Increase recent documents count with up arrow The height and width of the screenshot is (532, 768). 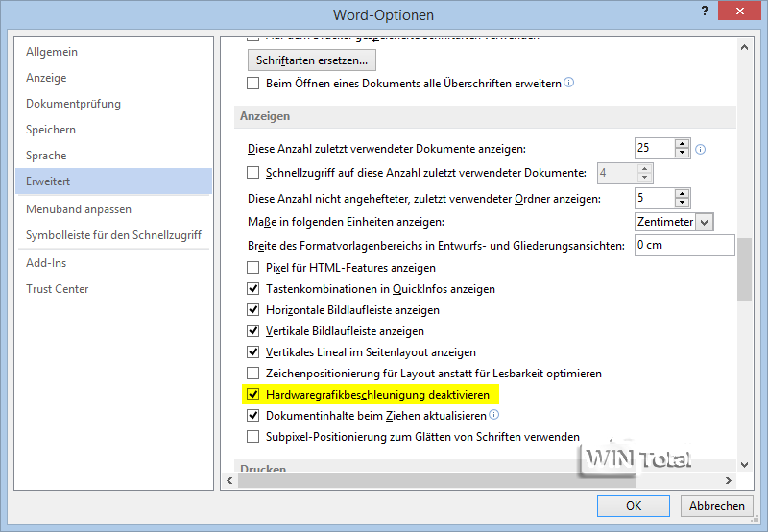pos(682,144)
